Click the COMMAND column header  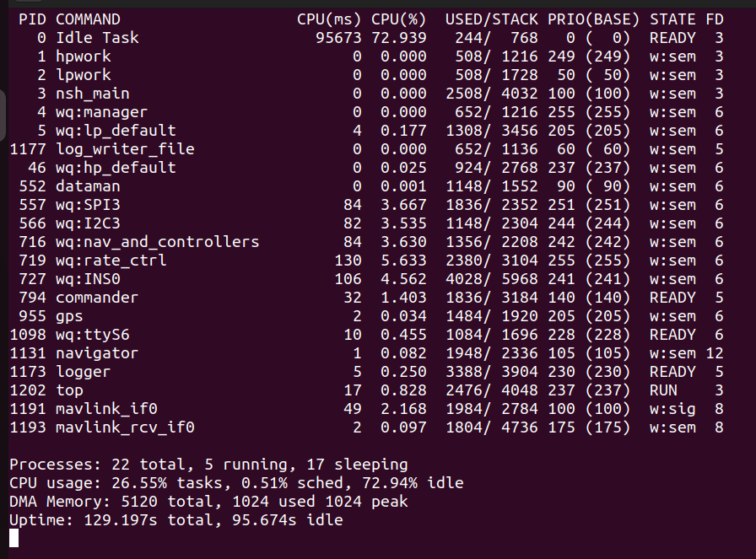point(88,19)
